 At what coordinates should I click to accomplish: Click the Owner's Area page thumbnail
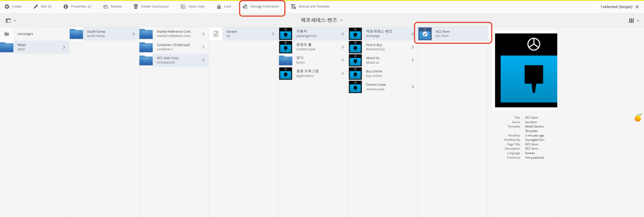point(355,87)
